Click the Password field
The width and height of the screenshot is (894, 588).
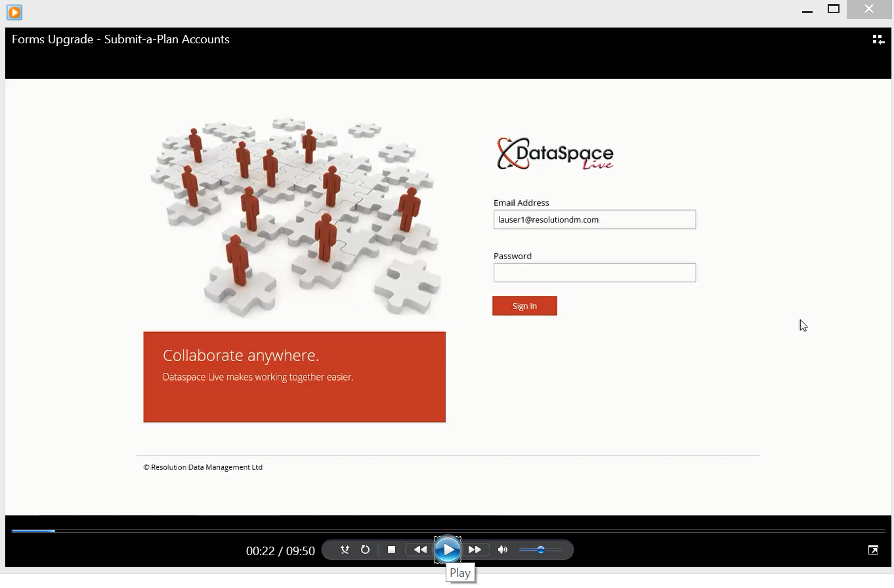coord(595,273)
